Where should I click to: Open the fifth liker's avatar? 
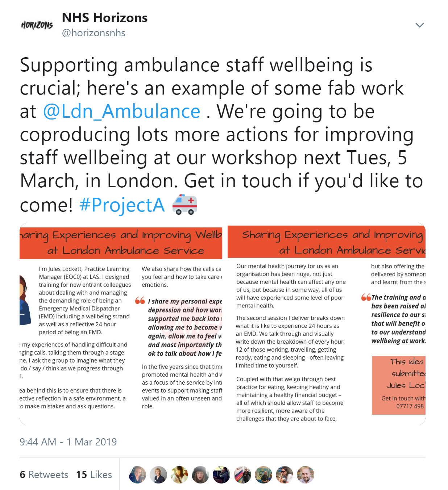(221, 475)
